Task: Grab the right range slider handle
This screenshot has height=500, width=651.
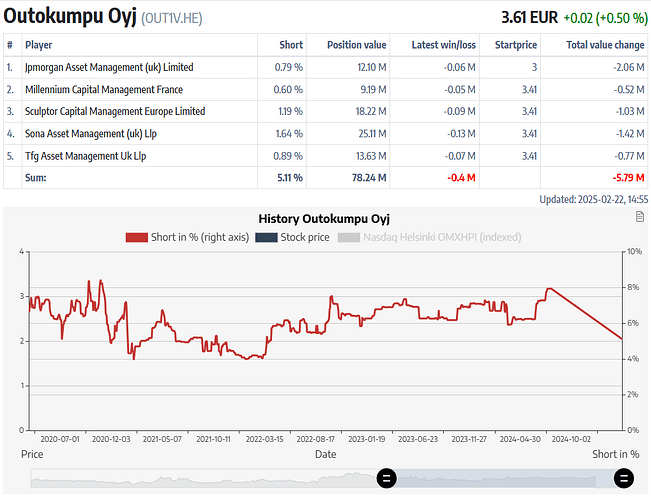Action: click(x=624, y=478)
